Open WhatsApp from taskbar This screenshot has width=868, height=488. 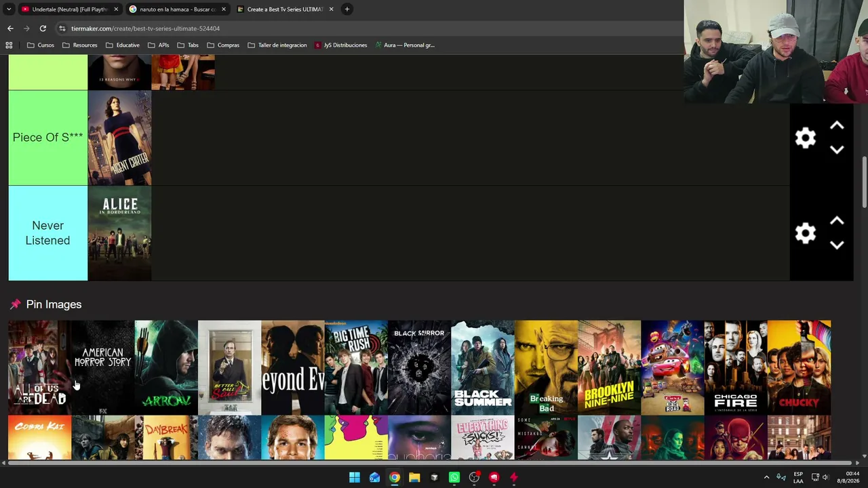point(454,477)
